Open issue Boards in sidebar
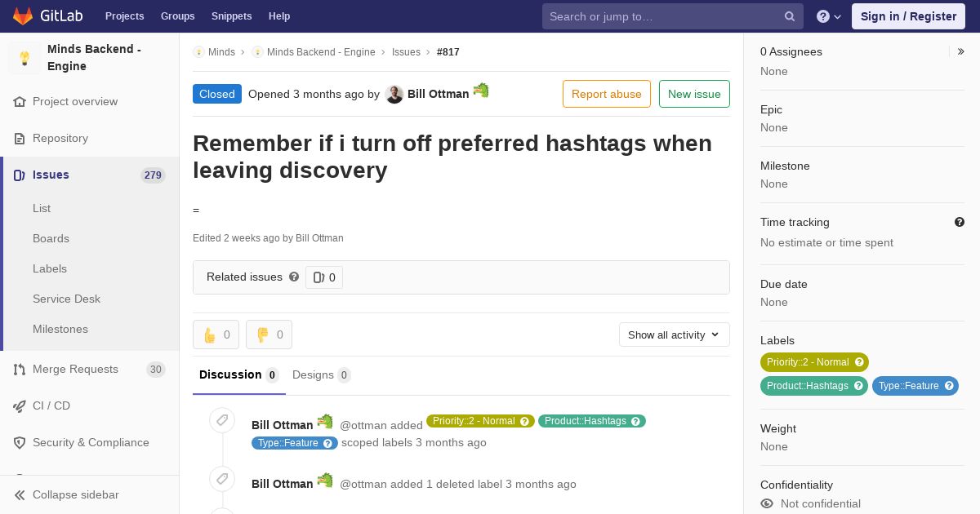 pos(51,239)
